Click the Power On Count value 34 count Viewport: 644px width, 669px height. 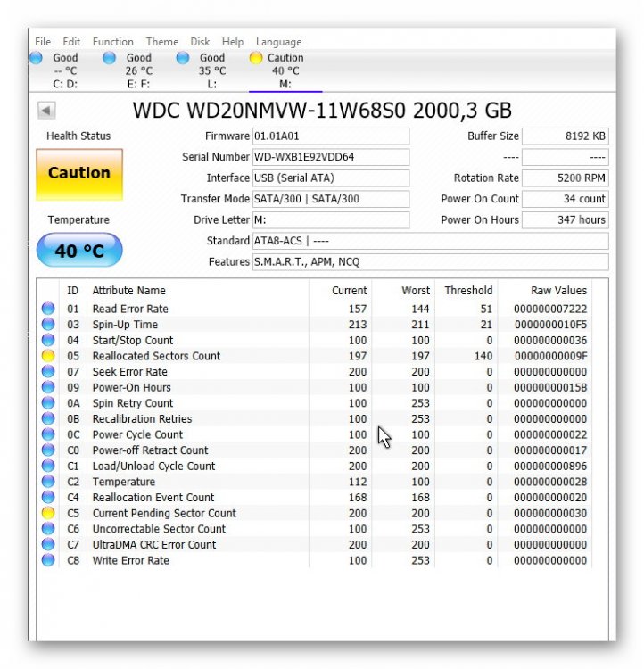click(565, 199)
